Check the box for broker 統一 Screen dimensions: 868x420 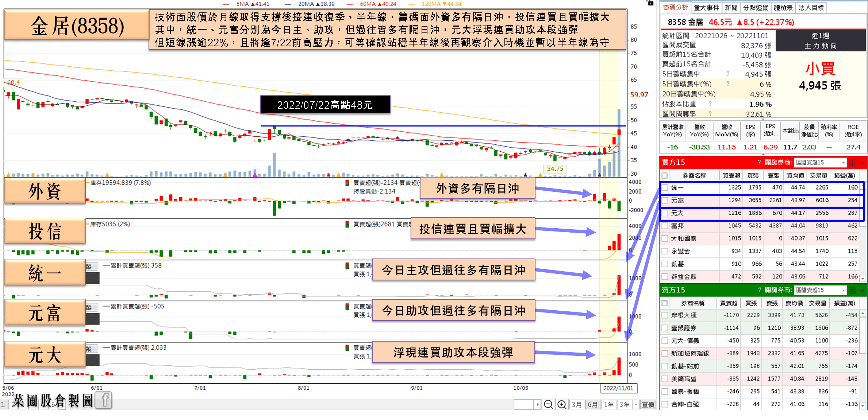pyautogui.click(x=665, y=188)
